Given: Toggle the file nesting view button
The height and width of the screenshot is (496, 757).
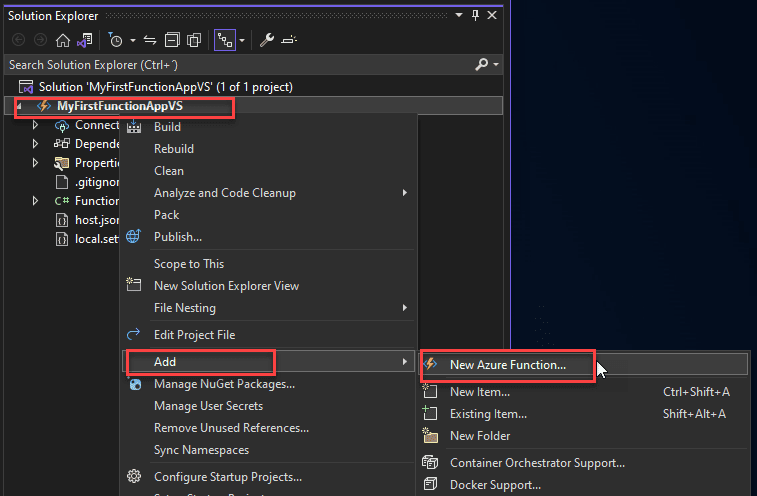Looking at the screenshot, I should (225, 40).
